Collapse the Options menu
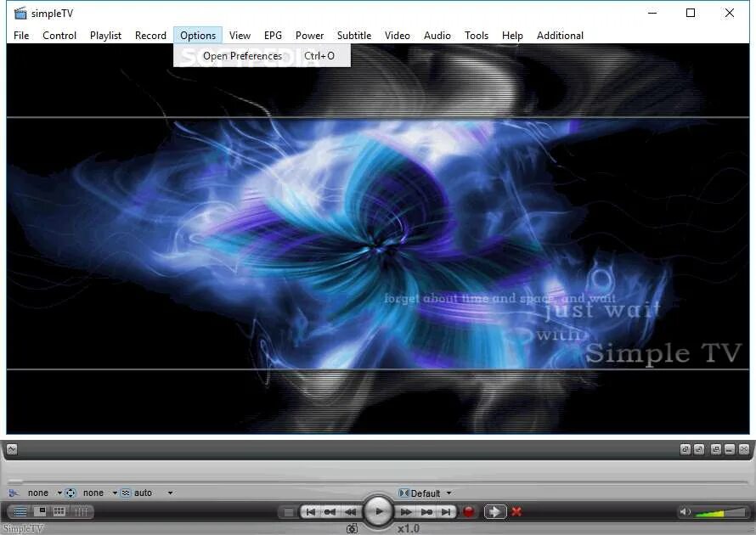This screenshot has width=756, height=535. 198,35
